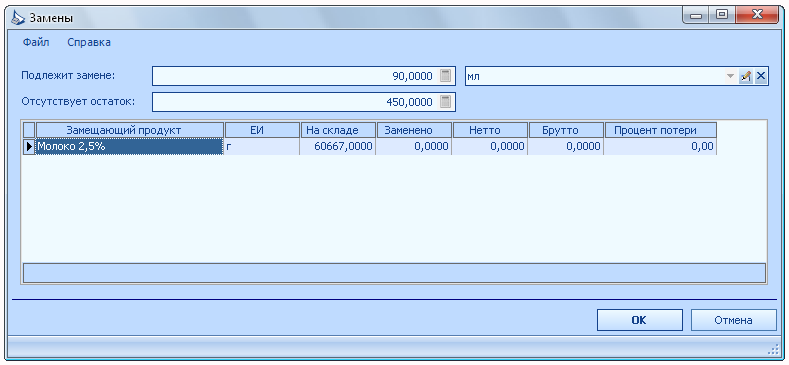
Task: Open calculator icon in Отсутствует остаток field
Action: (x=445, y=102)
